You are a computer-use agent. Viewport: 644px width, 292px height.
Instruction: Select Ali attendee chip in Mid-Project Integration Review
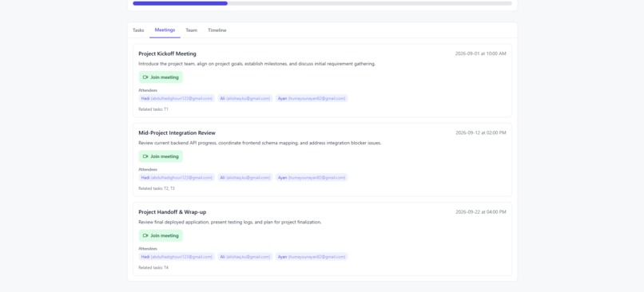click(x=245, y=178)
